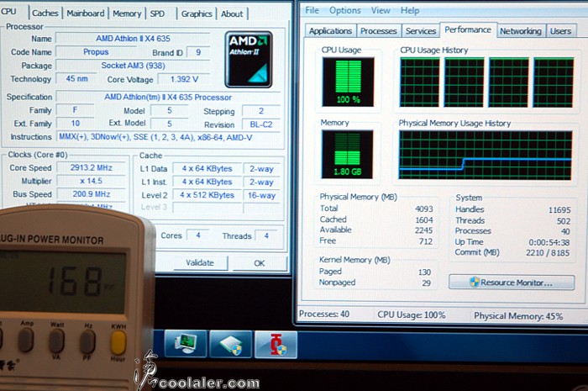Click the Level 2 cache 16-way value

point(261,195)
